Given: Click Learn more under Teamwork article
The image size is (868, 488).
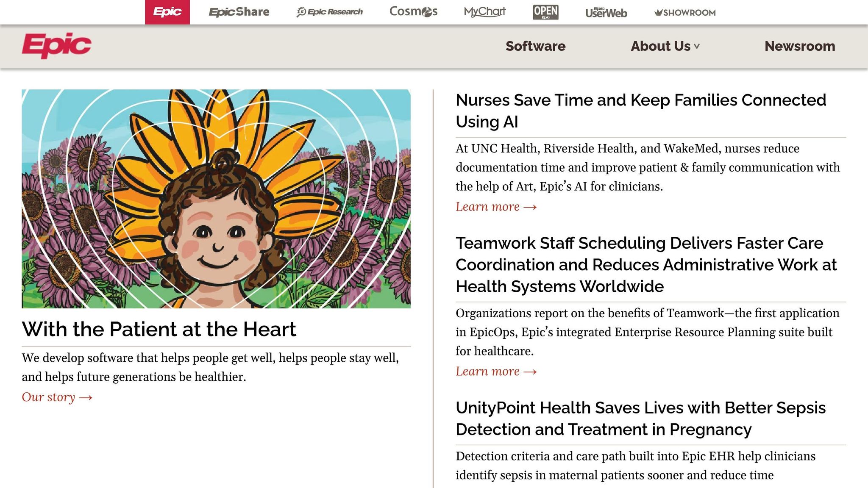Looking at the screenshot, I should coord(496,372).
